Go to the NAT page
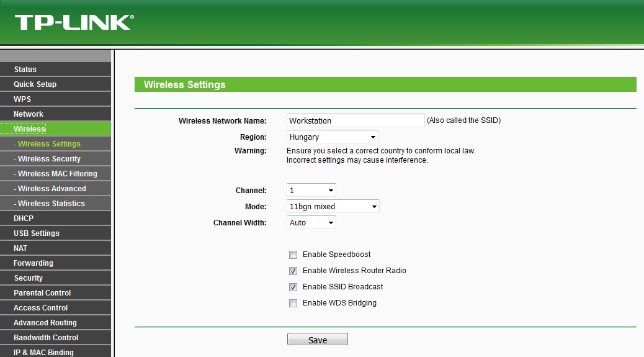The image size is (644, 357). 55,248
